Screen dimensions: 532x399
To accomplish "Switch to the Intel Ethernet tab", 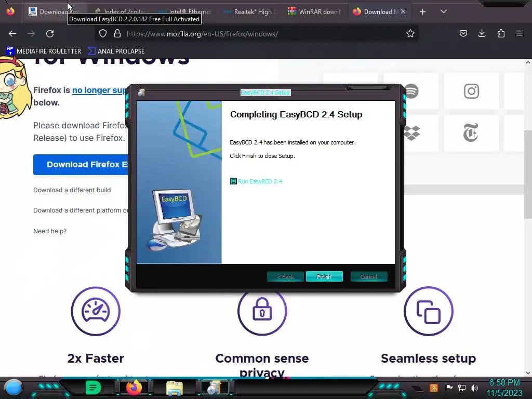I will click(x=184, y=11).
